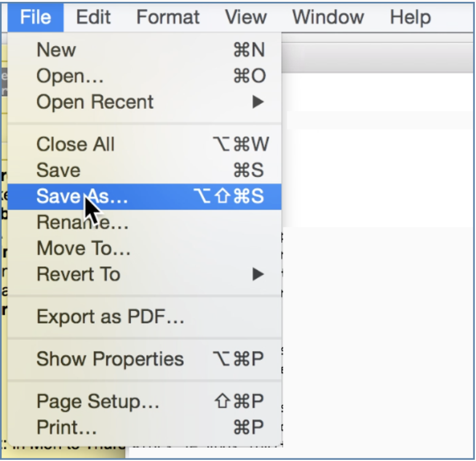Select the Open… menu item
This screenshot has height=461, width=476.
pos(70,76)
